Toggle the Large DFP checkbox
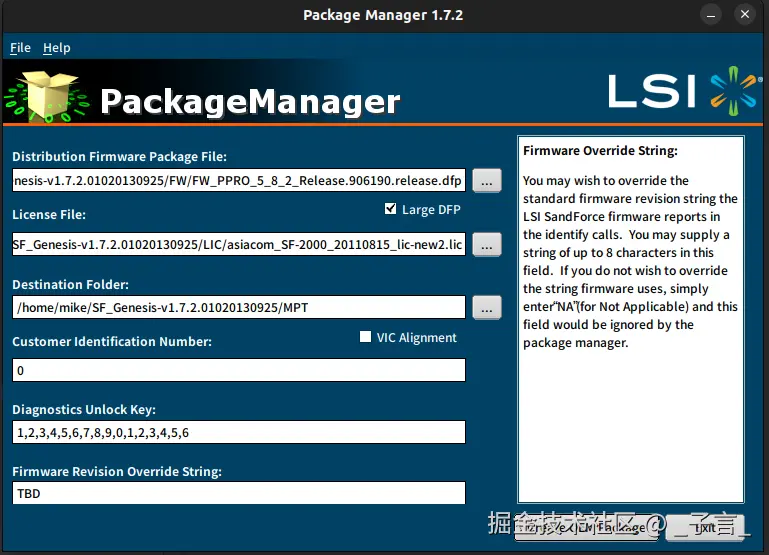The width and height of the screenshot is (769, 555). (x=390, y=209)
